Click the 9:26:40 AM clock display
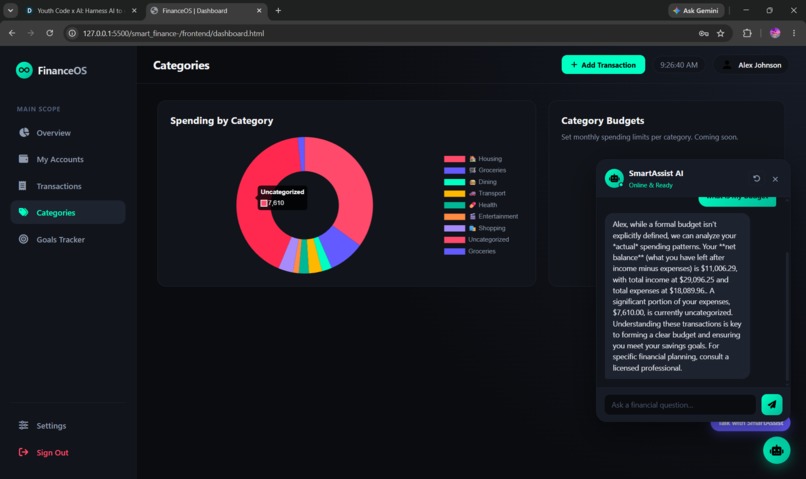806x479 pixels. [x=679, y=65]
